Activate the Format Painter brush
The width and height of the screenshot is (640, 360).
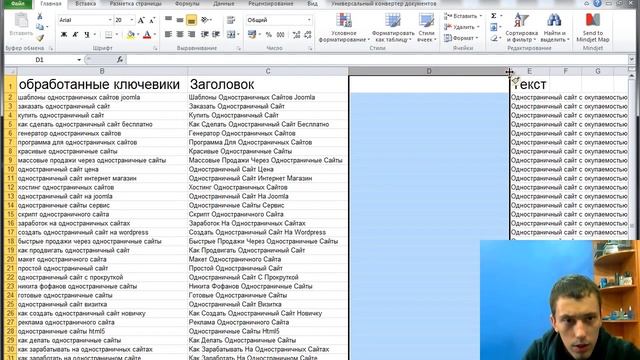(40, 38)
